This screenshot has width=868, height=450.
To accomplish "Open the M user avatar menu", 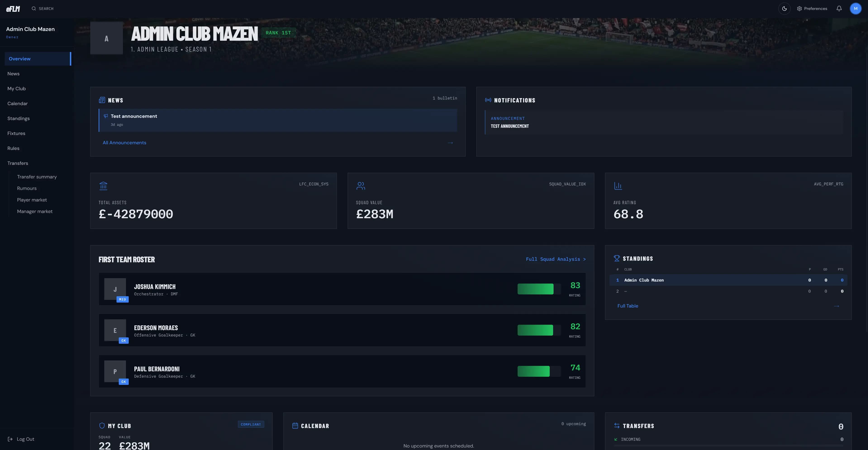I will point(856,9).
